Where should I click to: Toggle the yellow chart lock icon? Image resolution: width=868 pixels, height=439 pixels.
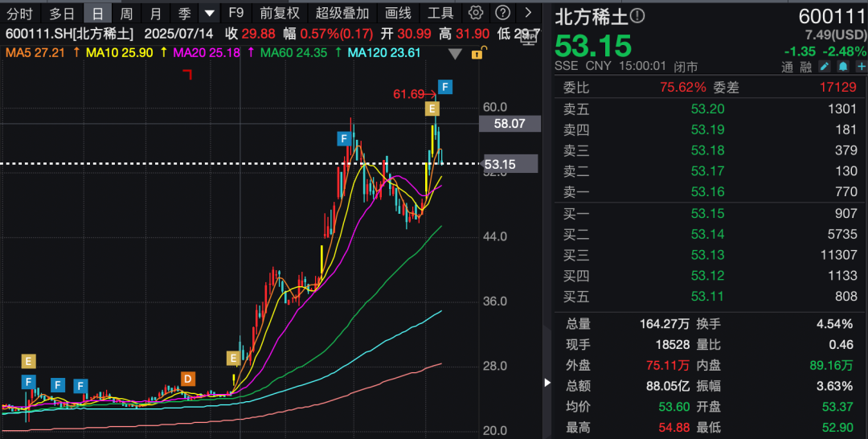point(477,54)
